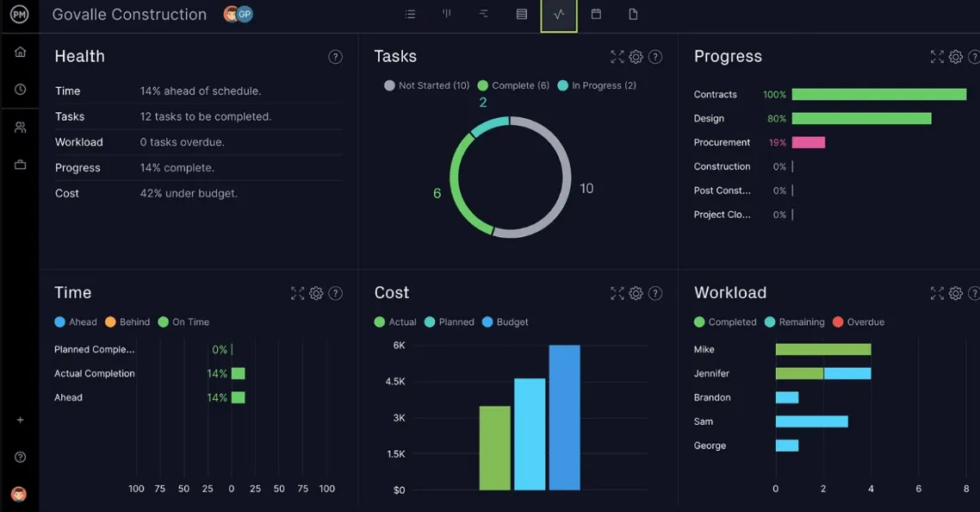Toggle the Planned legend in Cost
The width and height of the screenshot is (980, 512).
(x=450, y=322)
